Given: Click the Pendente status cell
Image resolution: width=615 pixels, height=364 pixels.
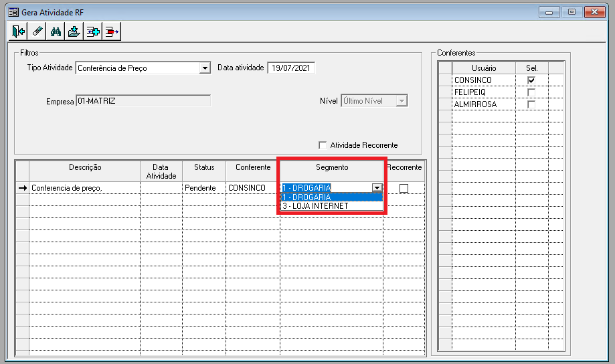Looking at the screenshot, I should coord(204,188).
